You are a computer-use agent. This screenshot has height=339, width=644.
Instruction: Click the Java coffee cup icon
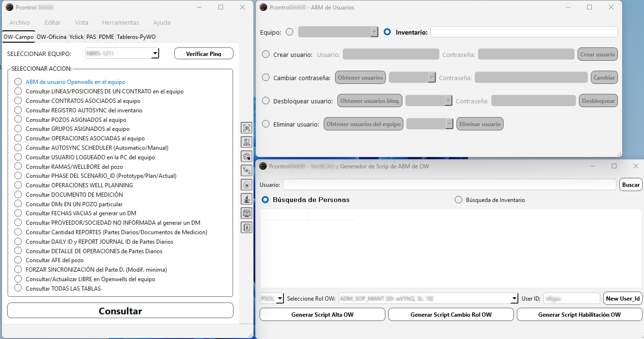pyautogui.click(x=246, y=199)
